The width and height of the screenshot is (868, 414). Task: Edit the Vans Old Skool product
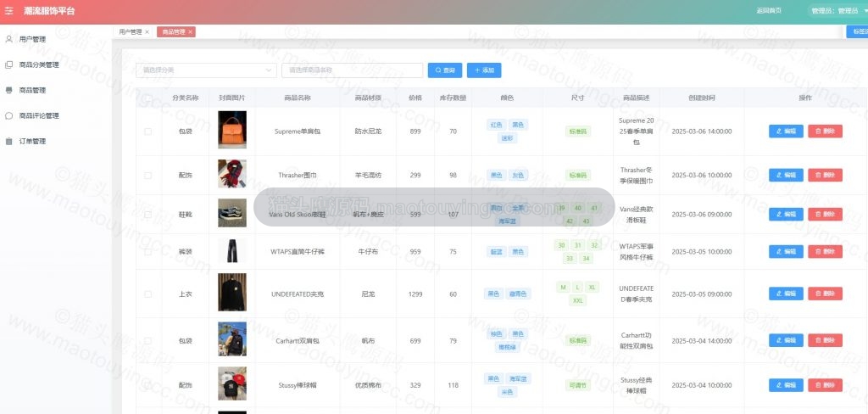786,215
